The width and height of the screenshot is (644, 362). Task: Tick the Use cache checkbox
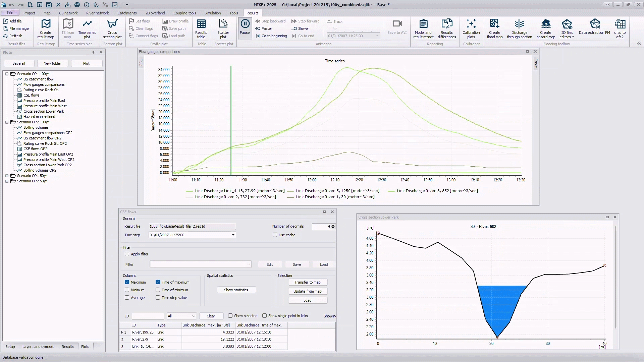[x=275, y=235]
